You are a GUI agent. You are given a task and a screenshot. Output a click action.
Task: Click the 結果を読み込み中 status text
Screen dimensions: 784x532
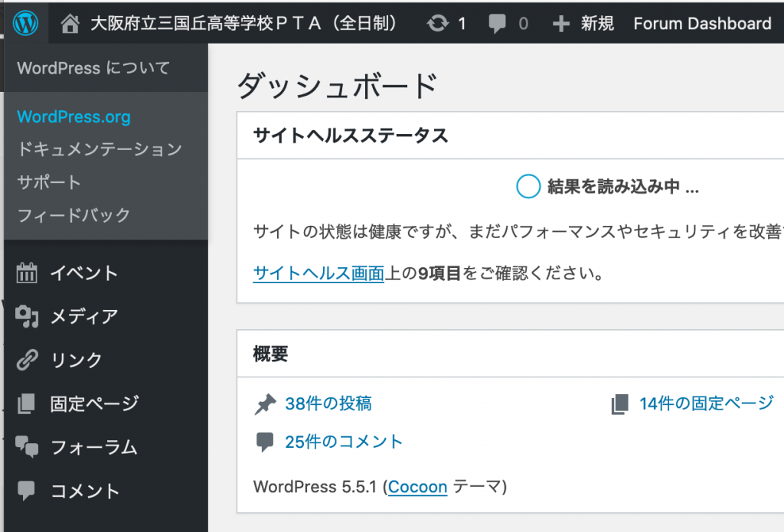click(623, 187)
